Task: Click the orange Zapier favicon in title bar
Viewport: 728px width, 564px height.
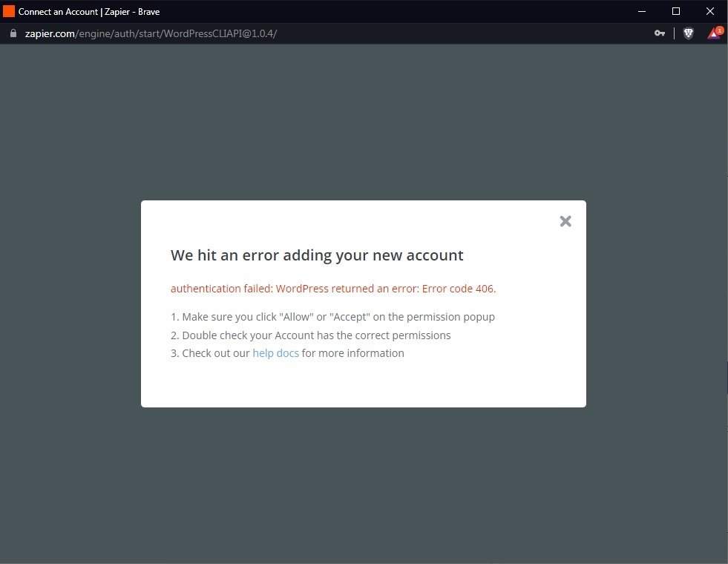Action: click(x=9, y=11)
